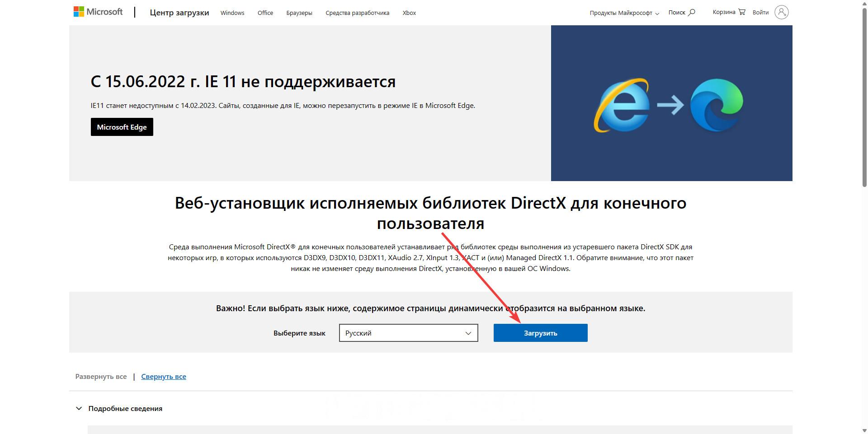Viewport: 868px width, 434px height.
Task: Click the Свернуть все link
Action: pos(164,376)
